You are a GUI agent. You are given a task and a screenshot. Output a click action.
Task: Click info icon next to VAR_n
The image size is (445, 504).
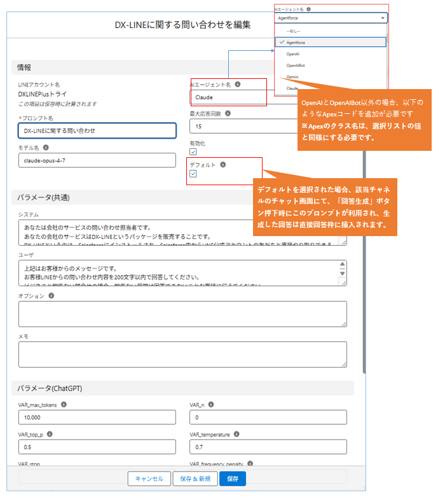point(211,405)
